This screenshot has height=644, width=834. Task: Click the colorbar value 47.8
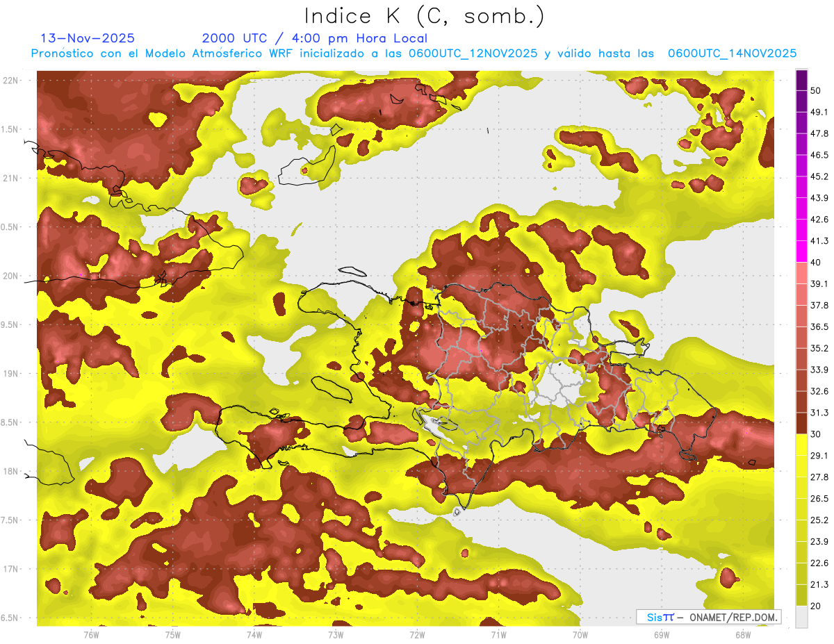pyautogui.click(x=819, y=133)
